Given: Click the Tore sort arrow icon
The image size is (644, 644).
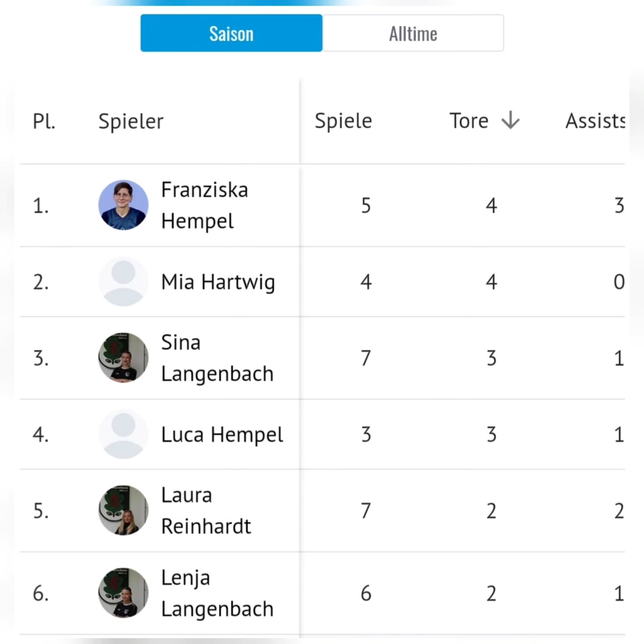Looking at the screenshot, I should tap(510, 121).
